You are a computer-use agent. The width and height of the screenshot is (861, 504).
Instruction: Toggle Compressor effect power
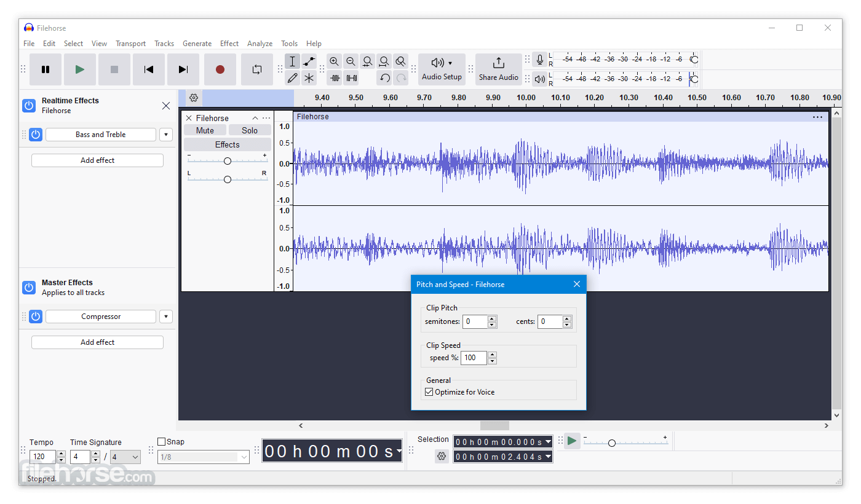coord(36,317)
